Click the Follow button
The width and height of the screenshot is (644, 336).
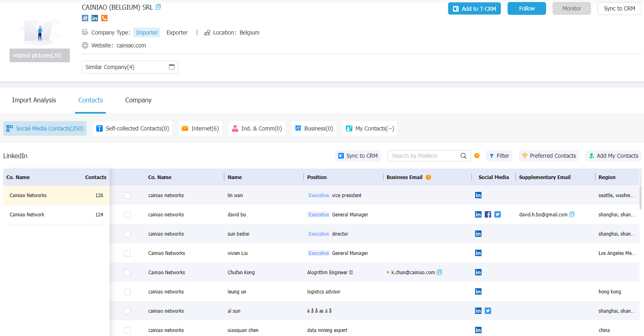pos(527,8)
